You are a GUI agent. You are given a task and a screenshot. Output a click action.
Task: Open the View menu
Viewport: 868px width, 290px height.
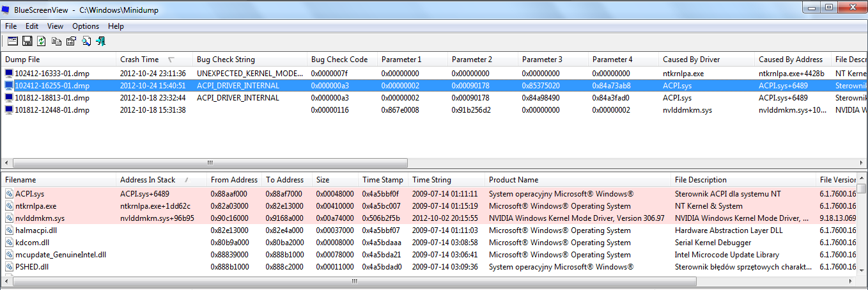55,26
